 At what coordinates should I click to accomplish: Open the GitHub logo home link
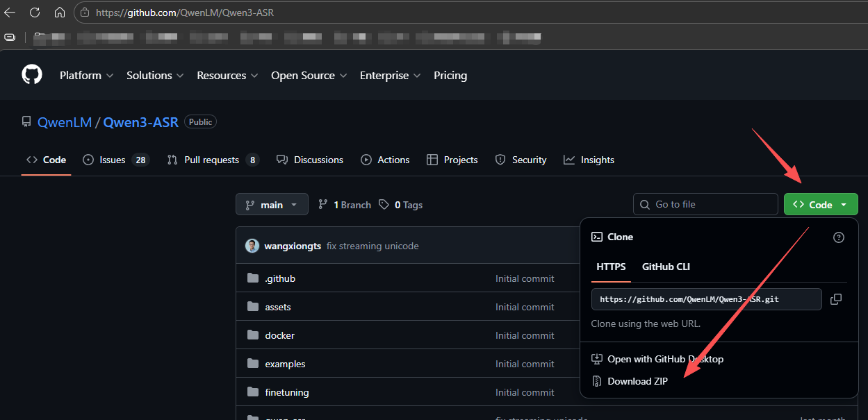tap(32, 75)
